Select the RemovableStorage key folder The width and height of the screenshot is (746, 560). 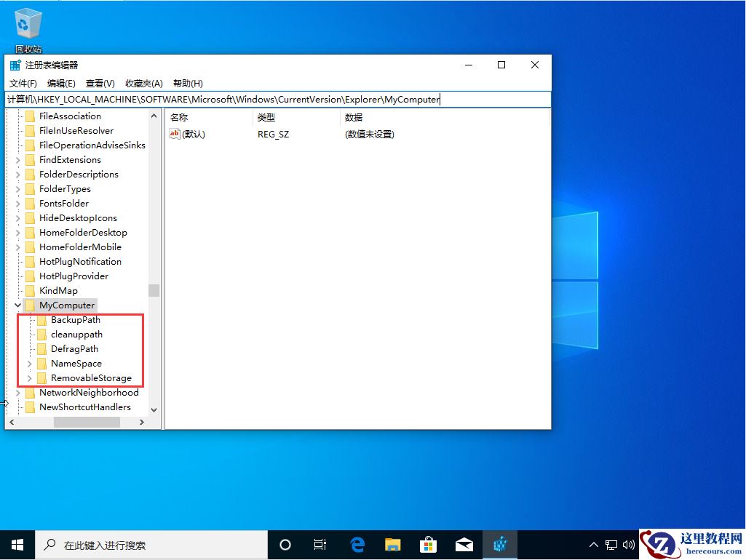(x=90, y=377)
